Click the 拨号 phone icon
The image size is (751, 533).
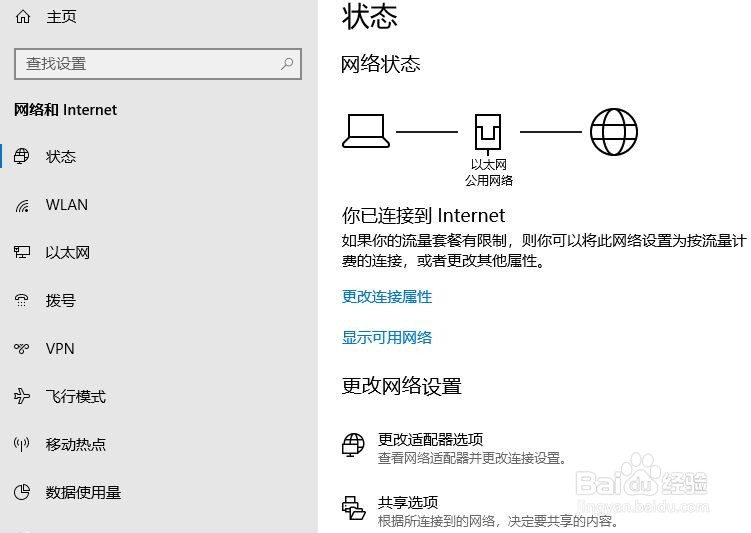(x=22, y=300)
